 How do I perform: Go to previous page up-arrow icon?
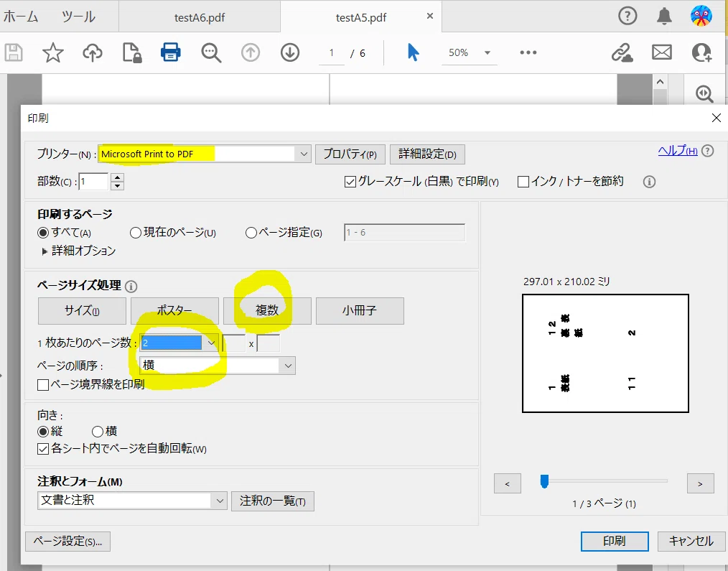pos(251,52)
